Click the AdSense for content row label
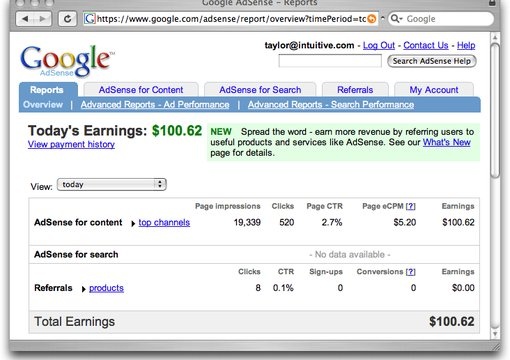 point(78,222)
